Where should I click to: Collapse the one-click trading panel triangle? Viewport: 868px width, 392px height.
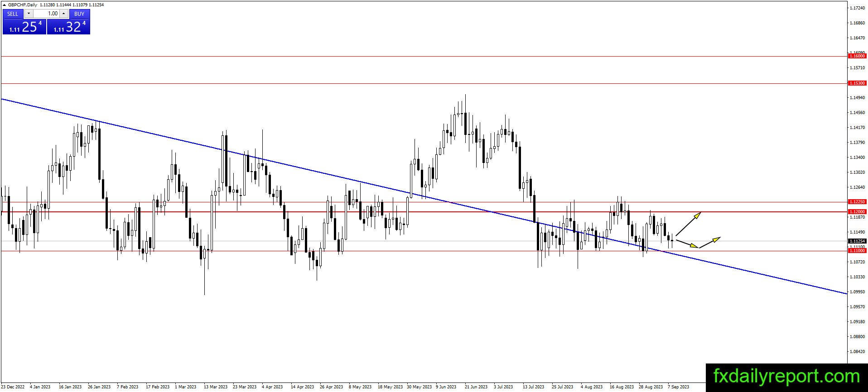pos(5,5)
